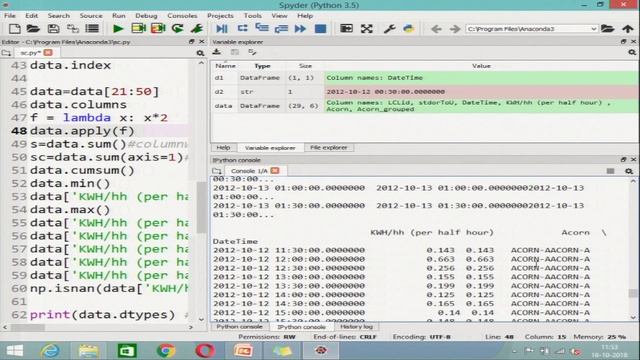Select variable d1 row in Variable explorer

[425, 78]
